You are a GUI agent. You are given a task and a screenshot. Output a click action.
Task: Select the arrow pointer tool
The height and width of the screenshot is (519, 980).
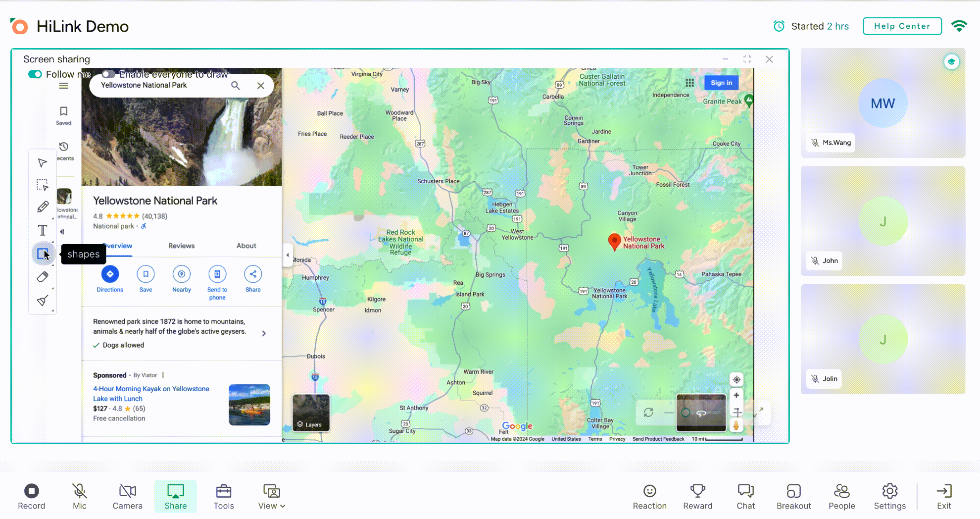coord(43,163)
